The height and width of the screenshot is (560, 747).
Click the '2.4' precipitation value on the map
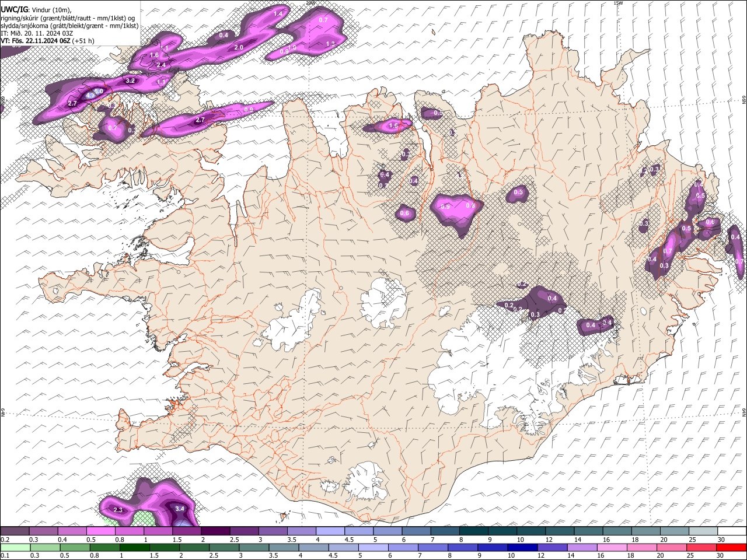[x=161, y=64]
